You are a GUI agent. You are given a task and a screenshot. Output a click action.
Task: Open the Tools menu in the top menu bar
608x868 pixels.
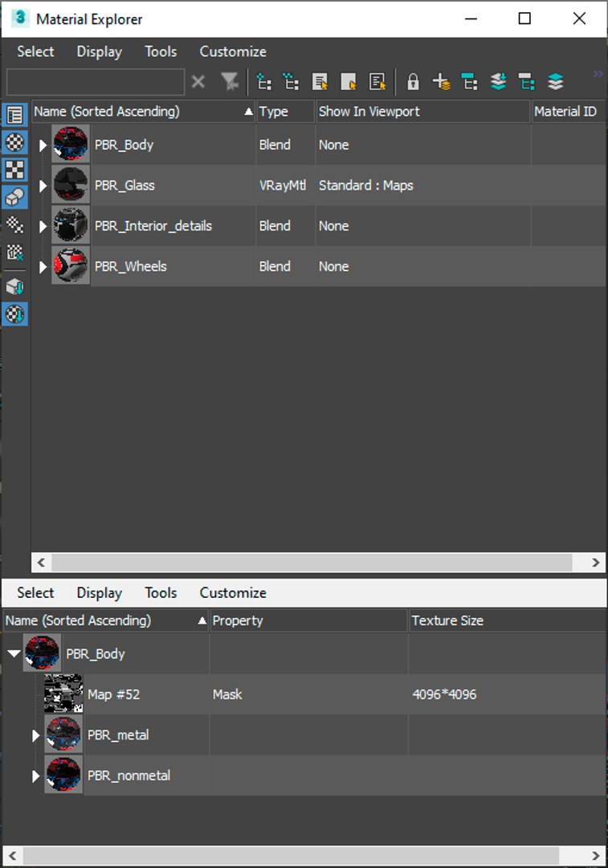click(161, 51)
